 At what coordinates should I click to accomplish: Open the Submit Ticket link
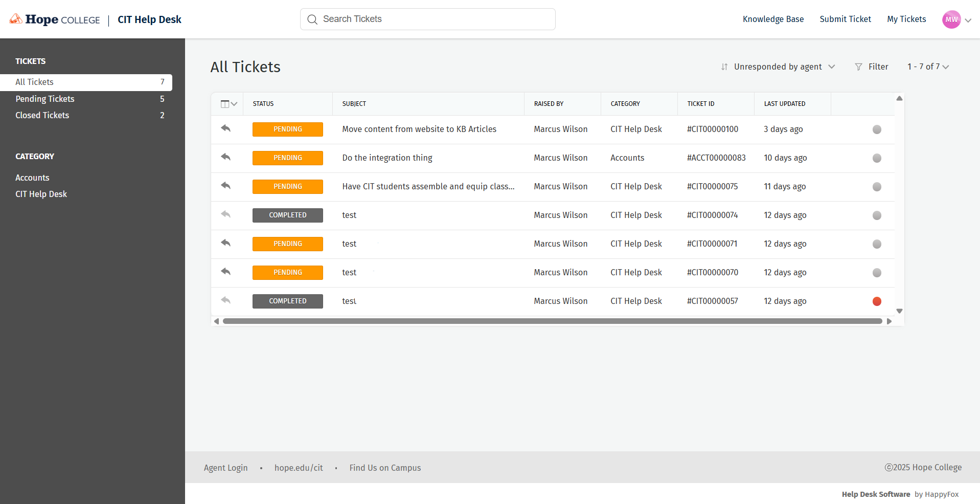(845, 19)
